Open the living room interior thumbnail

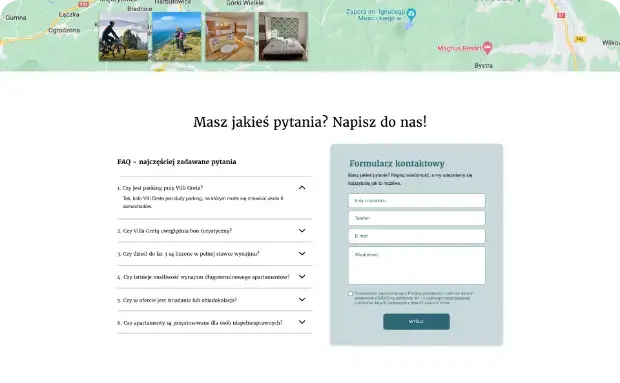tap(230, 36)
